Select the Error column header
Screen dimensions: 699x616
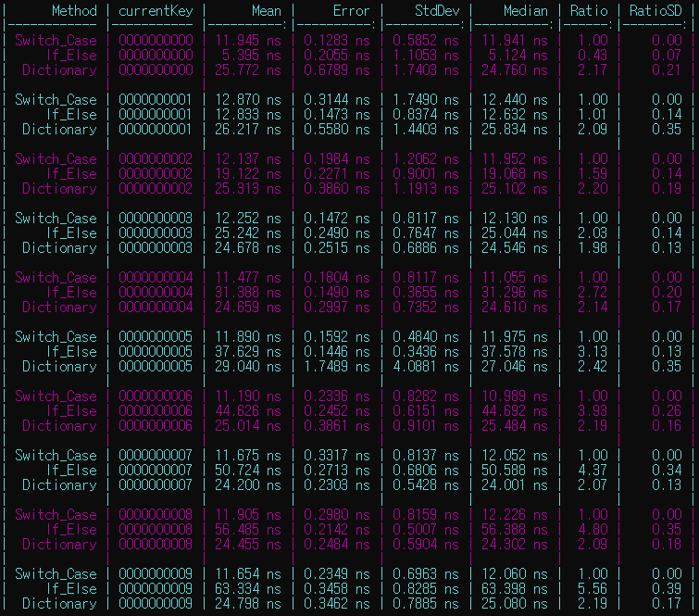(x=351, y=11)
